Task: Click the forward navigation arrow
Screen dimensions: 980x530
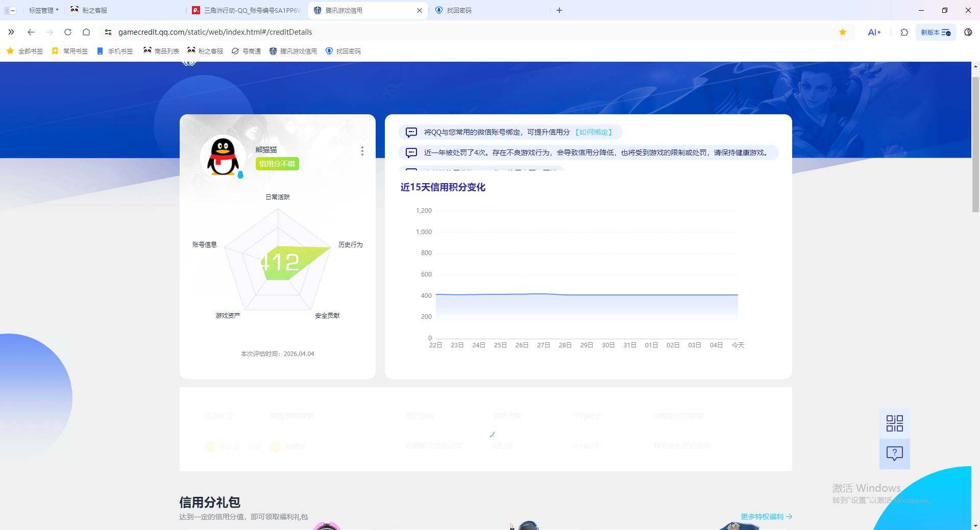Action: (50, 32)
